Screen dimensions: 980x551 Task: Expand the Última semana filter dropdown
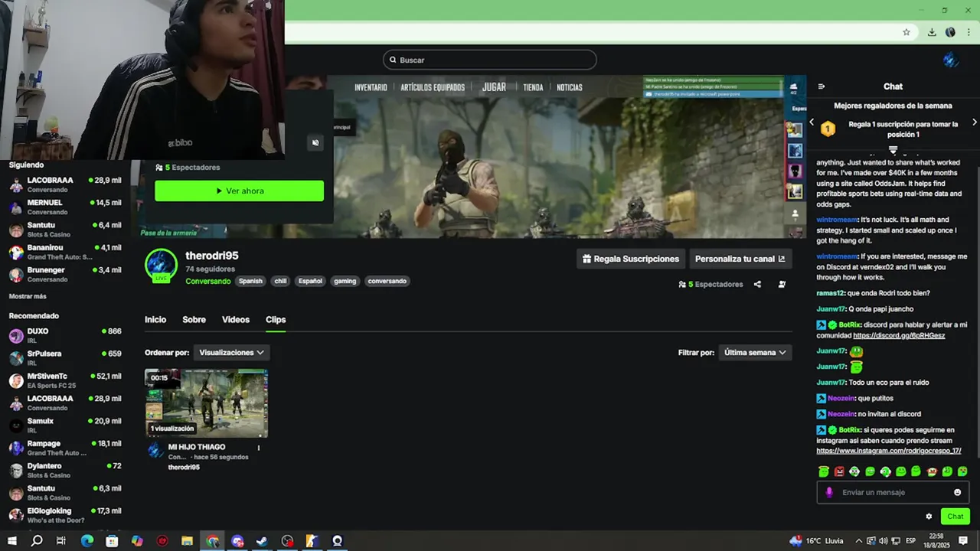click(x=755, y=353)
